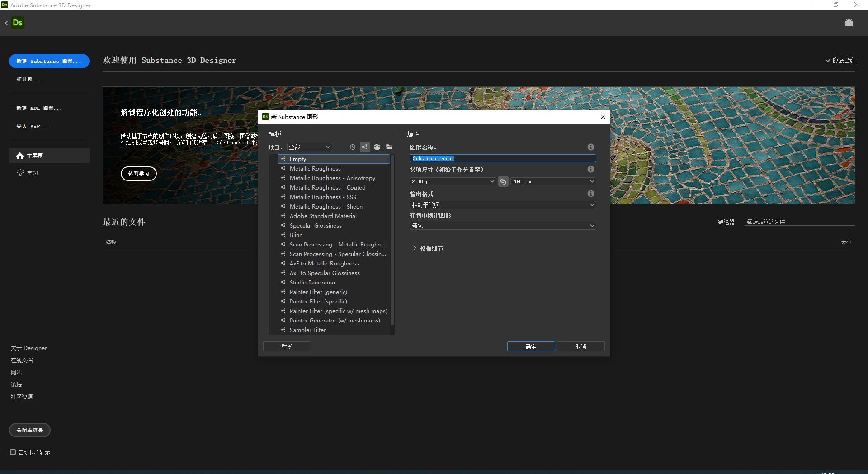Switch to the 学习 sidebar tab
The height and width of the screenshot is (474, 868).
[x=49, y=173]
